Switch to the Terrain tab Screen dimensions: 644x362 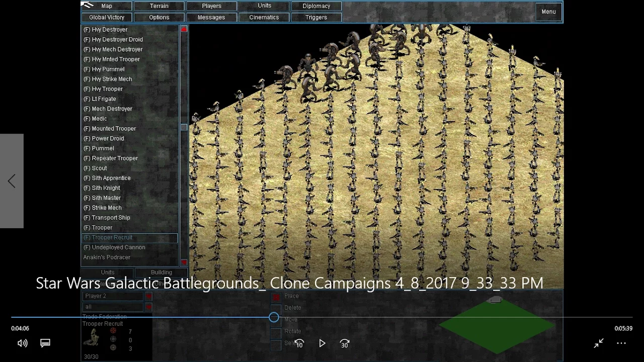point(159,6)
